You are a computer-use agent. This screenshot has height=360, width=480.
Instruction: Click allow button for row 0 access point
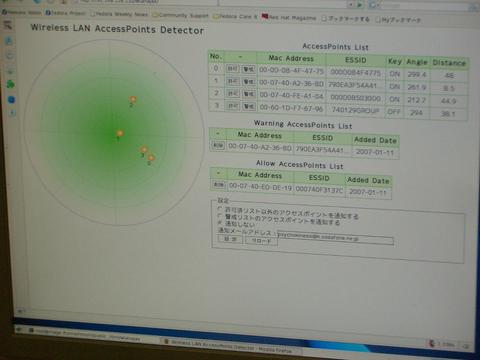232,69
